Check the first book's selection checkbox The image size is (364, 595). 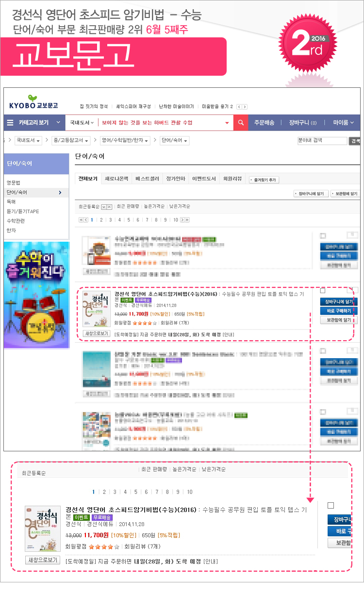coord(323,236)
